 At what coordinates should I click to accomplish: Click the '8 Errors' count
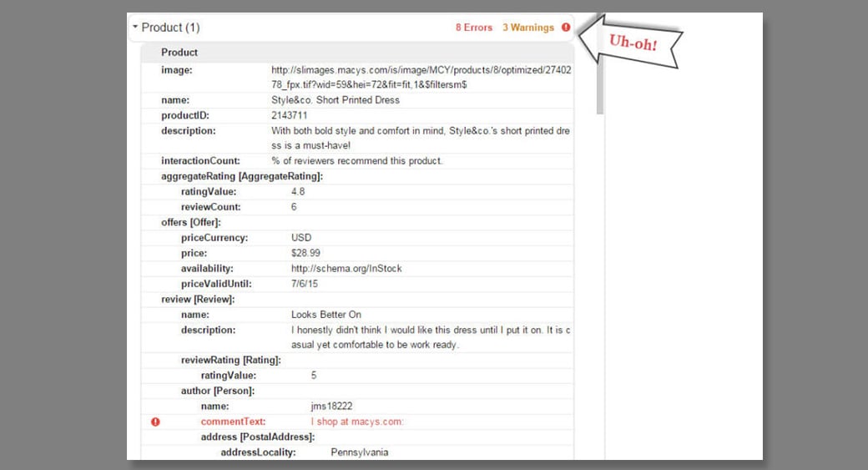pos(473,28)
